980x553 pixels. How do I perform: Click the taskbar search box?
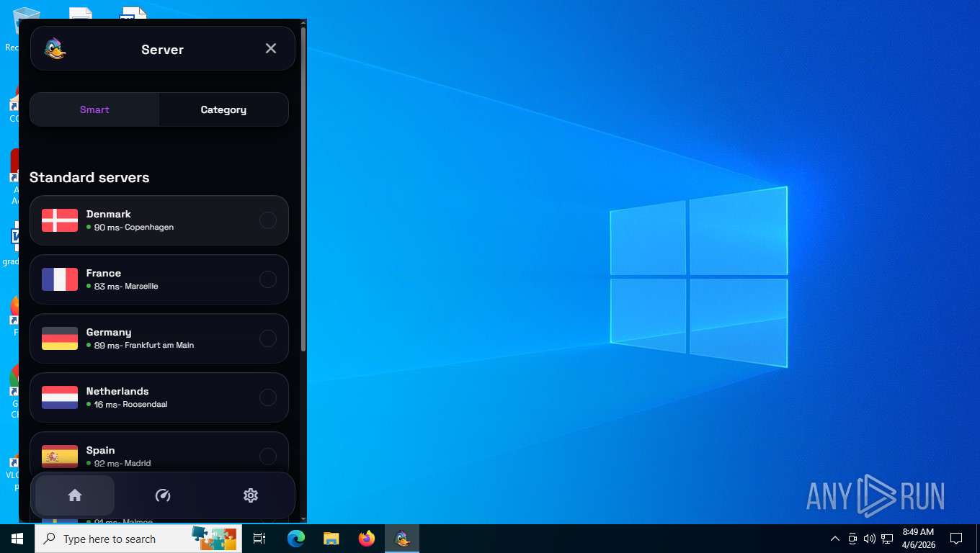tap(138, 539)
